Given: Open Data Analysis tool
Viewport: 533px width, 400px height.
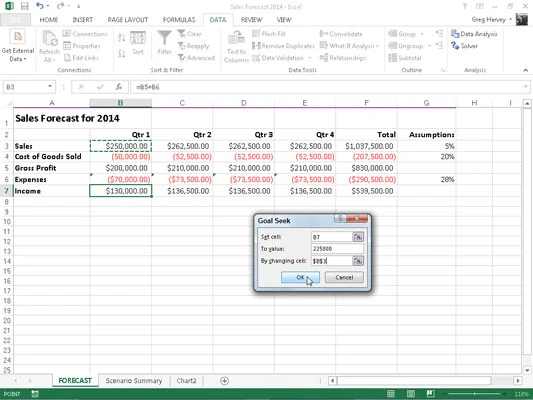Looking at the screenshot, I should 474,34.
